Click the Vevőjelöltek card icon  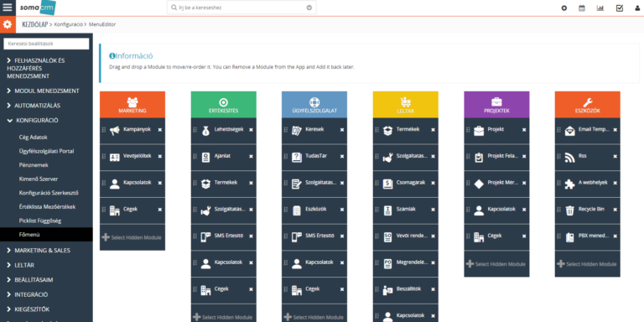[115, 158]
